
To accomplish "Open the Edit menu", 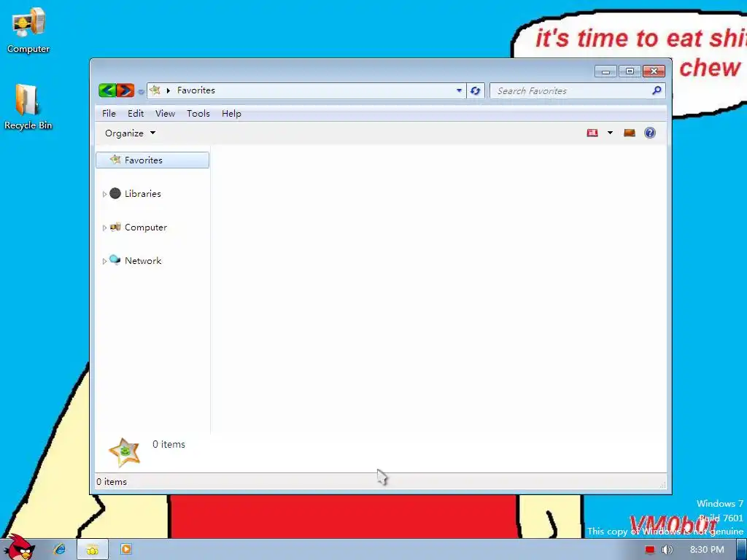I will coord(135,113).
